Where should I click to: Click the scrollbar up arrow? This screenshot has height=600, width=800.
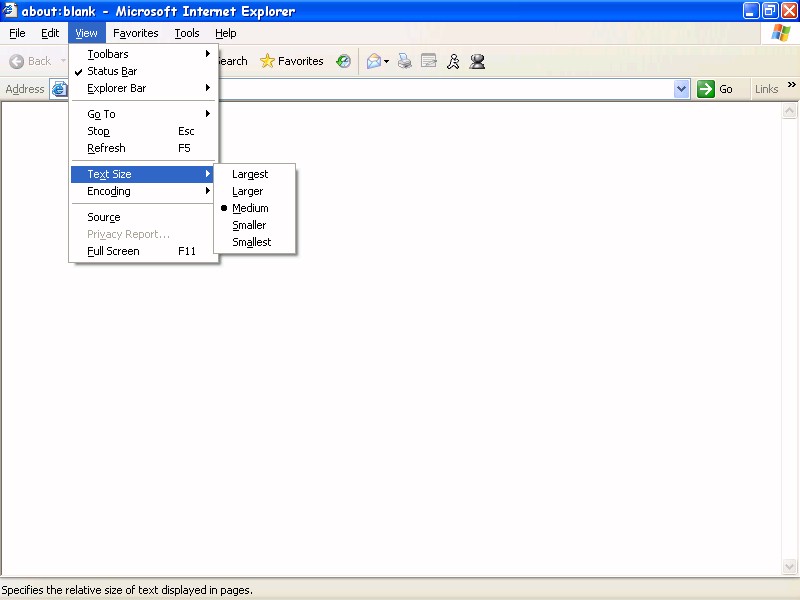[789, 111]
